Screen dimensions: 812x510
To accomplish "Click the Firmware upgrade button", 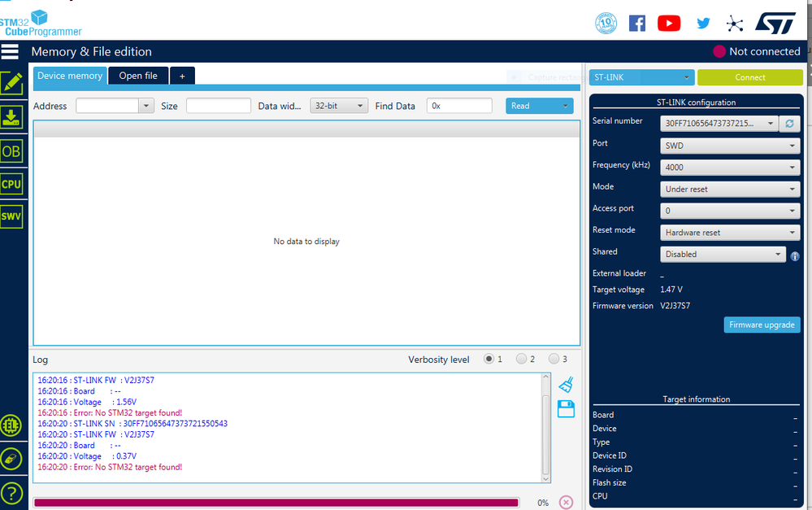I will (x=762, y=325).
